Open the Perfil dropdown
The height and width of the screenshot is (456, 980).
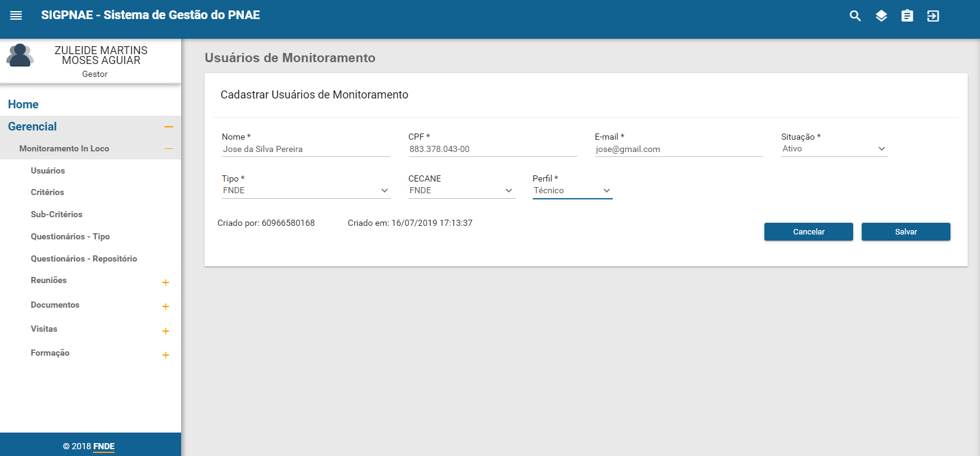tap(572, 191)
